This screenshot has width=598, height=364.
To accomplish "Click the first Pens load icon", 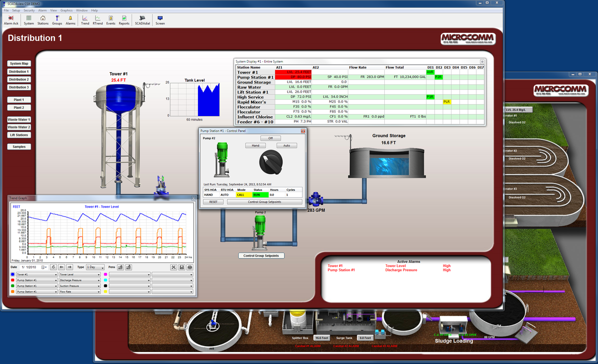I will [121, 267].
